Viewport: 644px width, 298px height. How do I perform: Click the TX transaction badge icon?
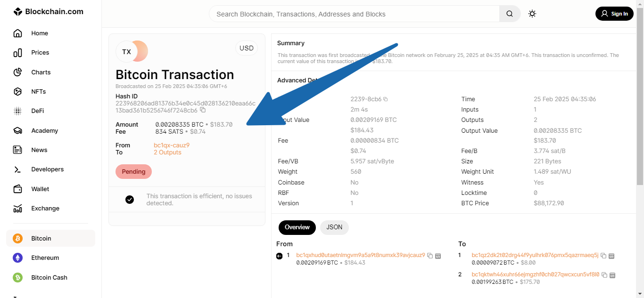pos(132,51)
